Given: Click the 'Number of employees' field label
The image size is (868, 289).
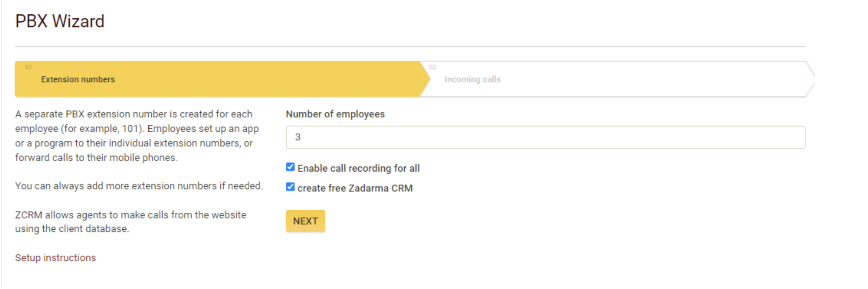Looking at the screenshot, I should (x=335, y=114).
